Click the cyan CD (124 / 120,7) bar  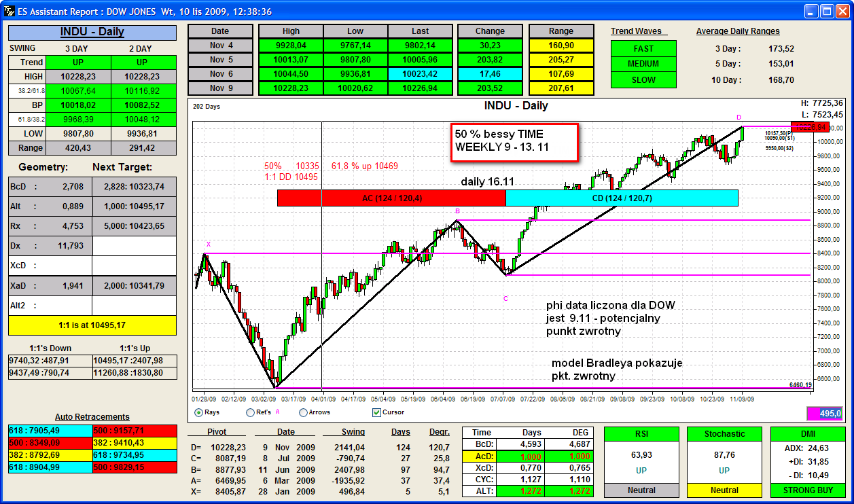coord(622,198)
